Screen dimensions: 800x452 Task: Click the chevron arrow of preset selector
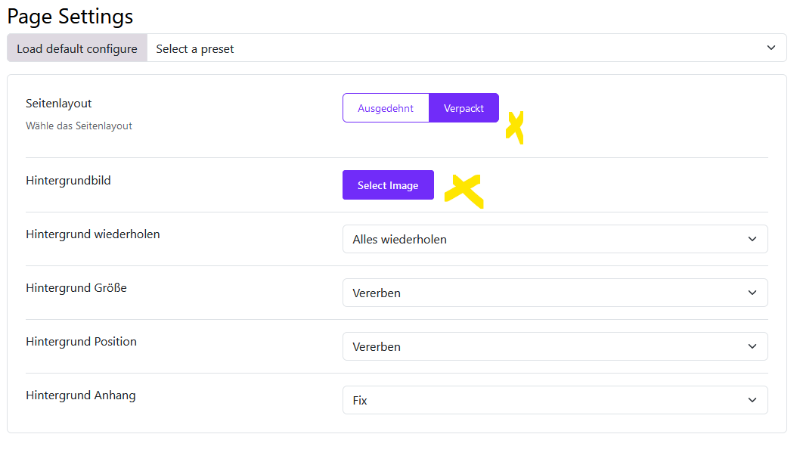[771, 48]
